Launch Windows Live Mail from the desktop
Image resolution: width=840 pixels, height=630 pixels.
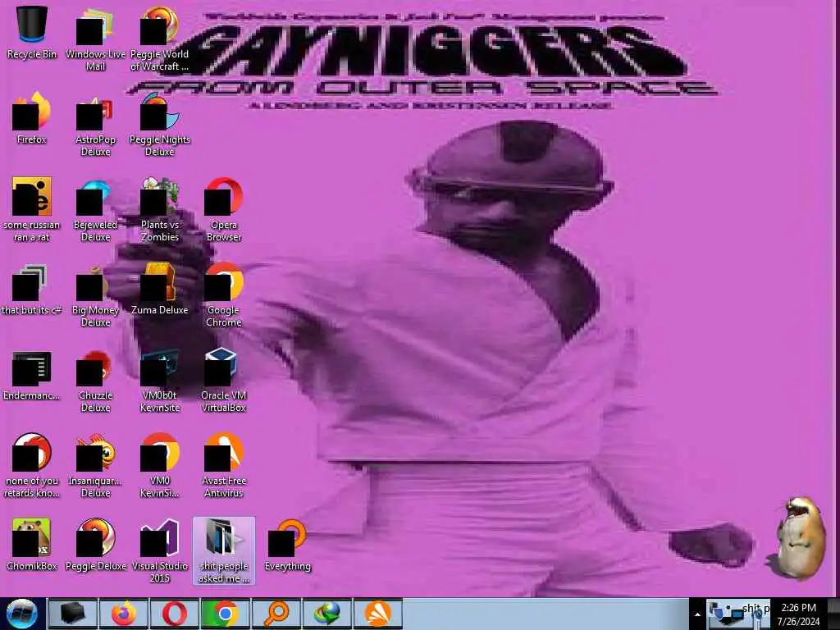(95, 39)
